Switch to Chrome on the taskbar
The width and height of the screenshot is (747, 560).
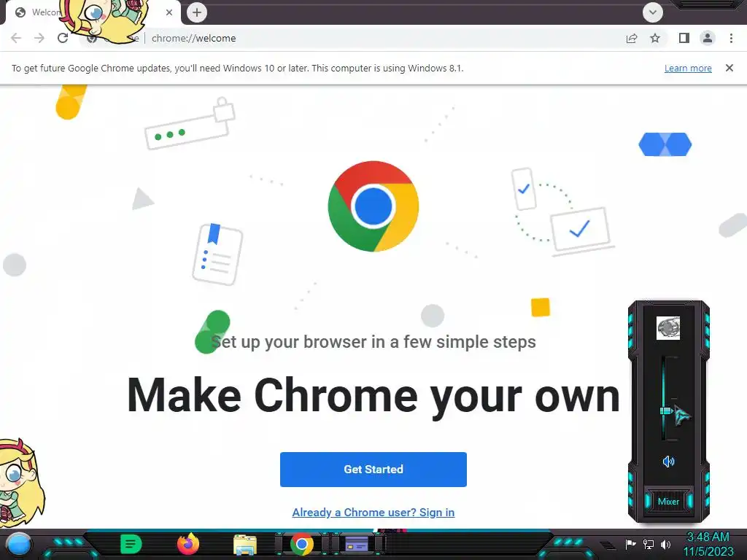point(301,545)
